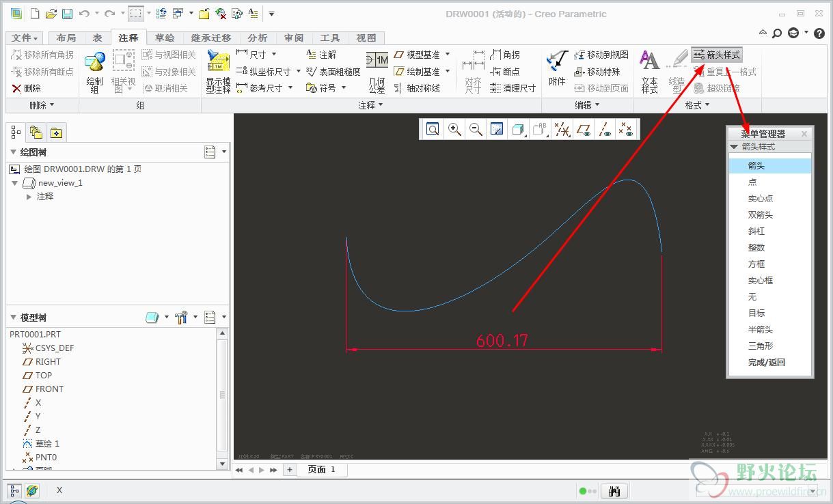Switch to the 表 tab

pyautogui.click(x=97, y=38)
